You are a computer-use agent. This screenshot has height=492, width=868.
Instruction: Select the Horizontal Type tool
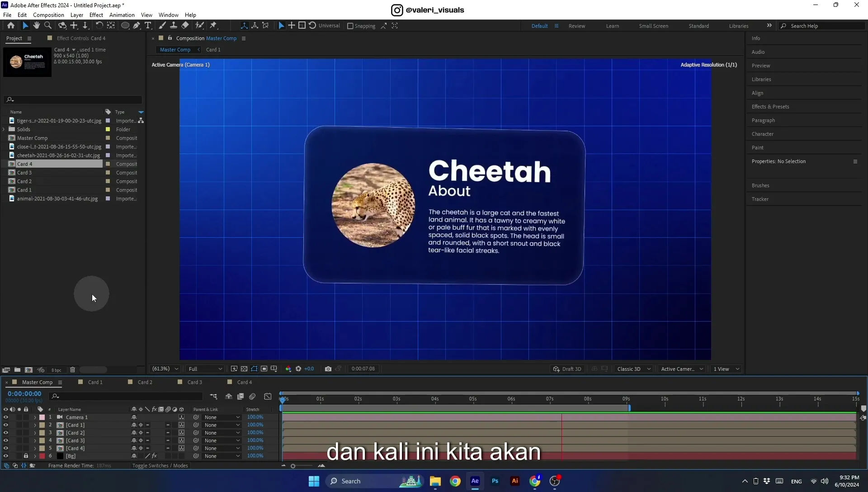tap(148, 26)
